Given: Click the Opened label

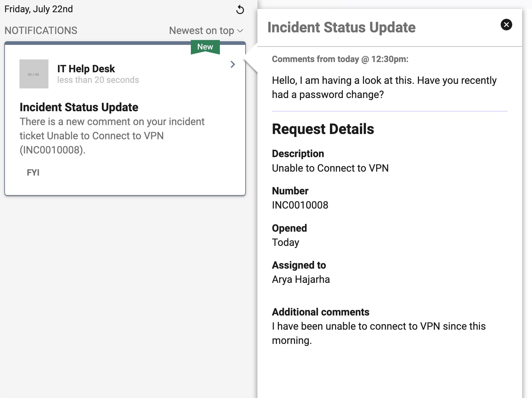Looking at the screenshot, I should click(289, 228).
